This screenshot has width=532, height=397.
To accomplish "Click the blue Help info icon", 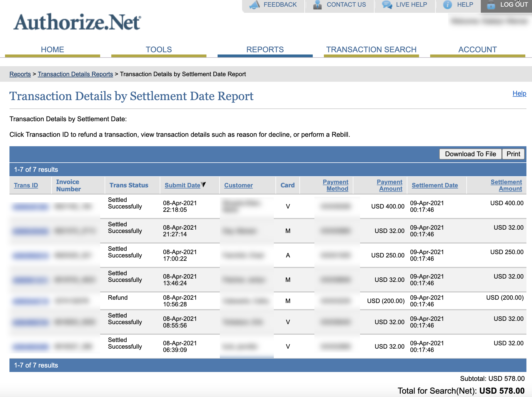I will coord(447,4).
